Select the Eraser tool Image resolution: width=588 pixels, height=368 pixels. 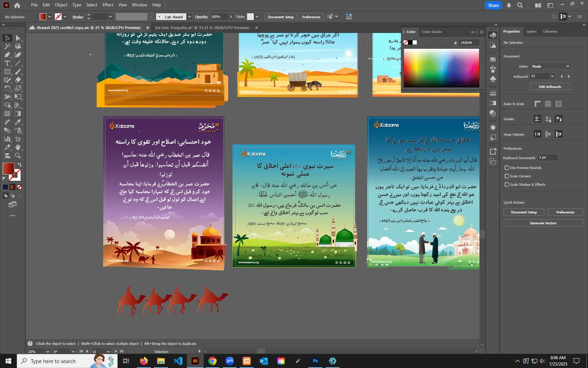point(18,80)
